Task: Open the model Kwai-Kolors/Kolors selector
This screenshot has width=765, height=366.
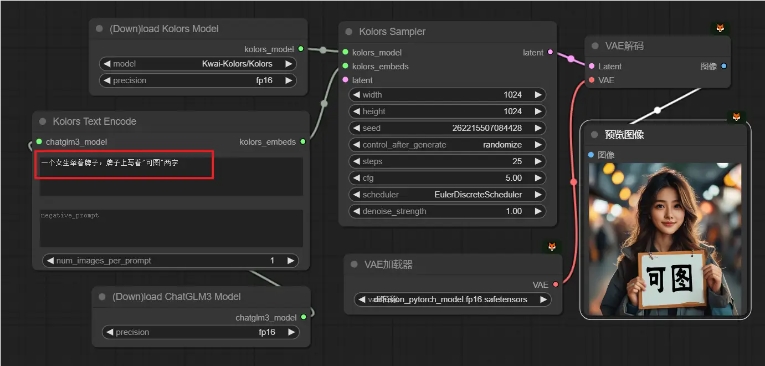Action: click(198, 64)
